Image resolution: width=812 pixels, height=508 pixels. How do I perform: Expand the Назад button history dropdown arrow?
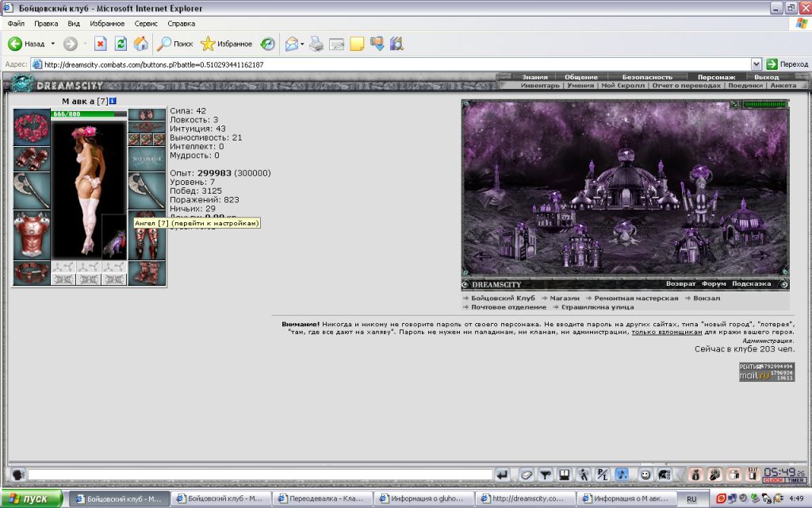[x=53, y=44]
